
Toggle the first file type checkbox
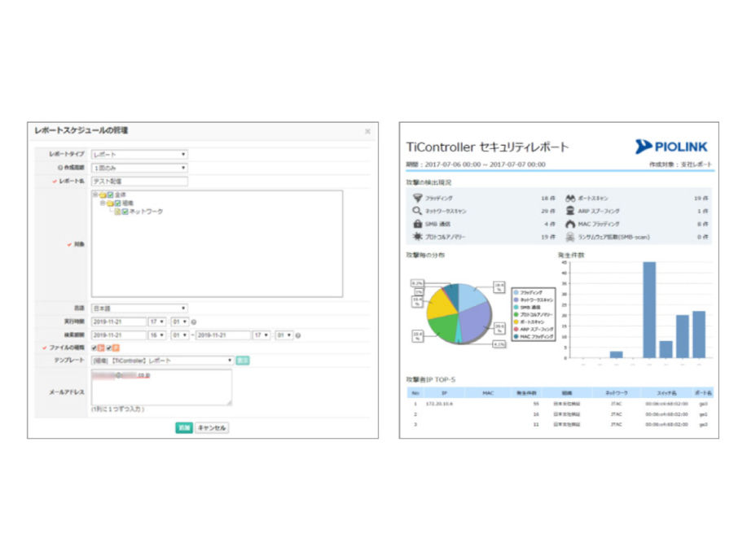click(x=94, y=348)
